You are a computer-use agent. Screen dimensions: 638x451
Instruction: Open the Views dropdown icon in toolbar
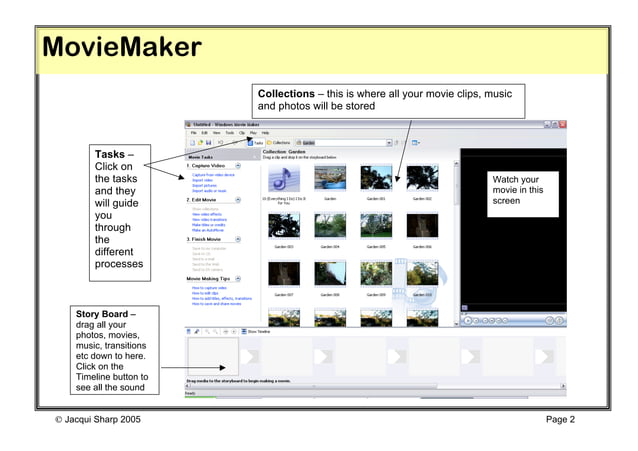point(416,143)
